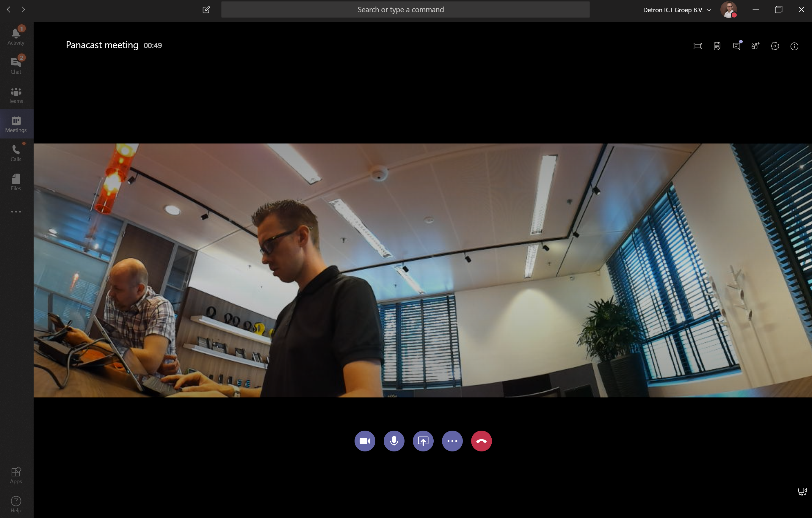Image resolution: width=812 pixels, height=518 pixels.
Task: Hang up the Panacast meeting call
Action: click(x=481, y=441)
